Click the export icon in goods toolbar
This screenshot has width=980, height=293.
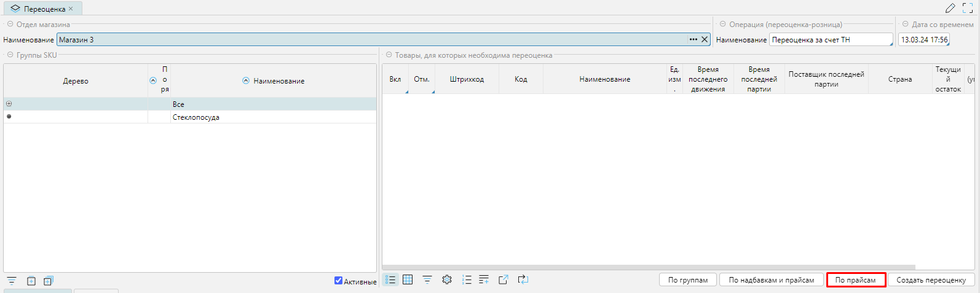coord(503,279)
